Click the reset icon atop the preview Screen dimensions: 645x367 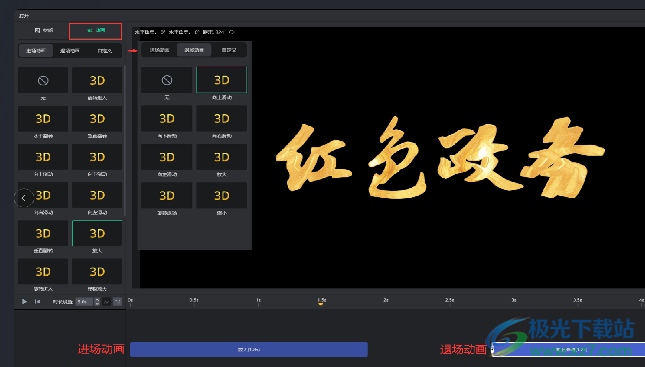231,32
